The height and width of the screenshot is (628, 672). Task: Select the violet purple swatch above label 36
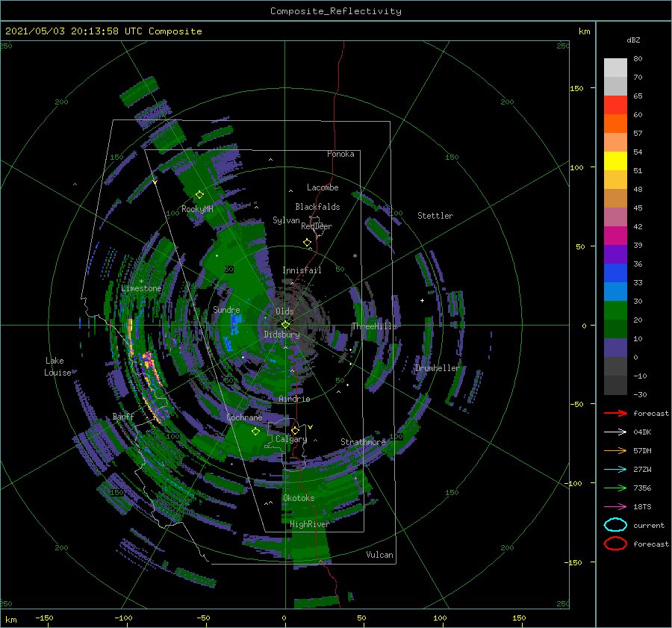(615, 255)
